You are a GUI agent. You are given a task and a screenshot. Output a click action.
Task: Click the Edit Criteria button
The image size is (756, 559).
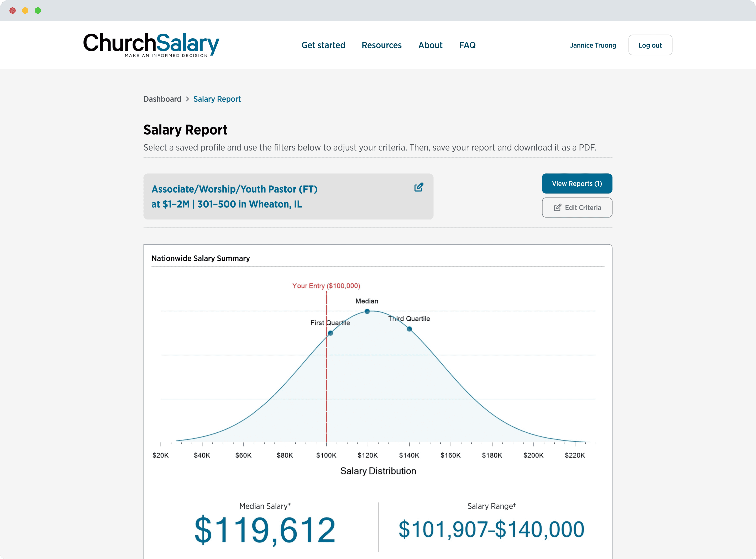coord(577,208)
